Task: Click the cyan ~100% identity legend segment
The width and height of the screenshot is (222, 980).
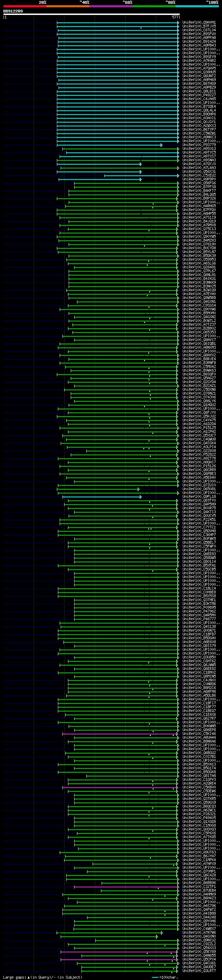Action: [x=197, y=6]
